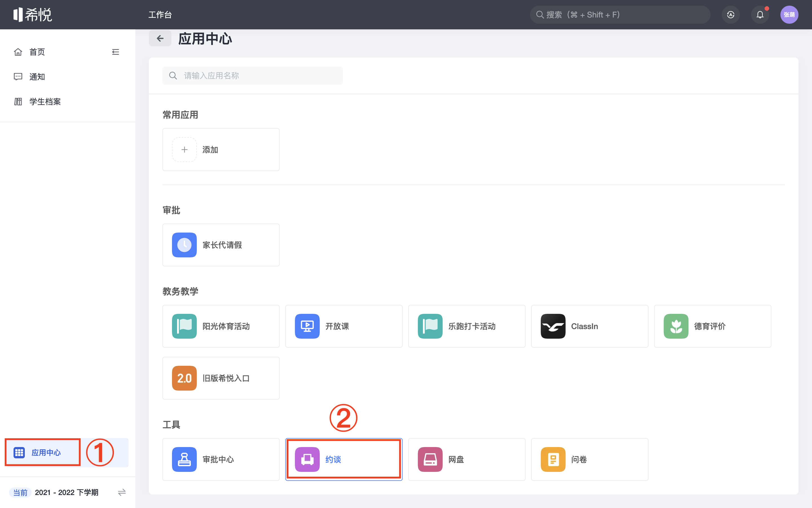Click the 应用中心 page title

pyautogui.click(x=205, y=39)
